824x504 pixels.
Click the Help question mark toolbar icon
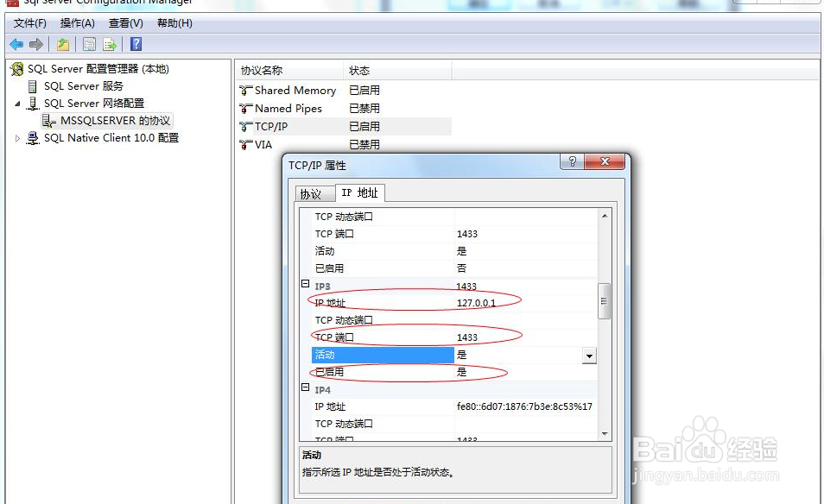[x=136, y=44]
